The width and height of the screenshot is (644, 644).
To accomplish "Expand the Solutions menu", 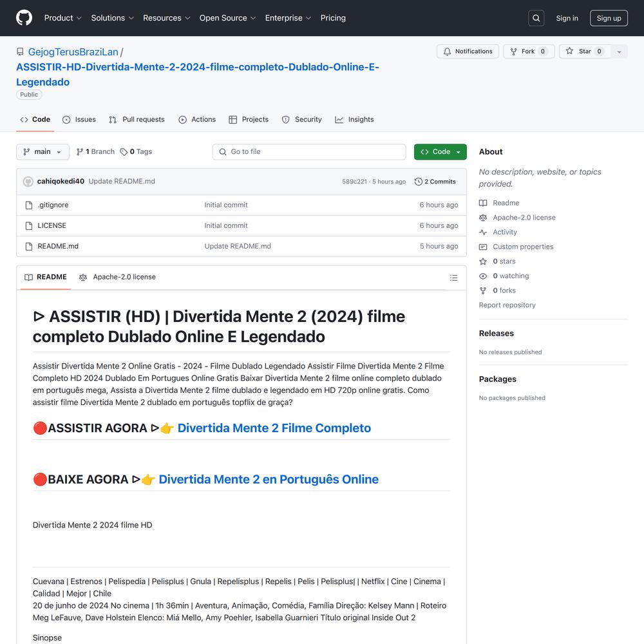I will [x=113, y=18].
